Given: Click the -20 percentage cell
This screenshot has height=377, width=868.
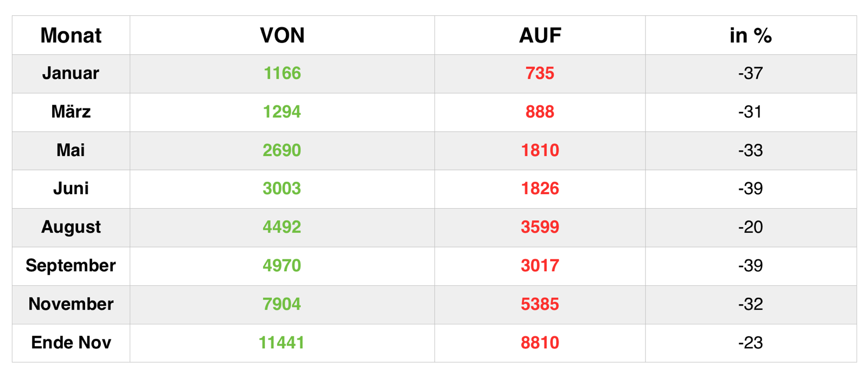Looking at the screenshot, I should [751, 227].
